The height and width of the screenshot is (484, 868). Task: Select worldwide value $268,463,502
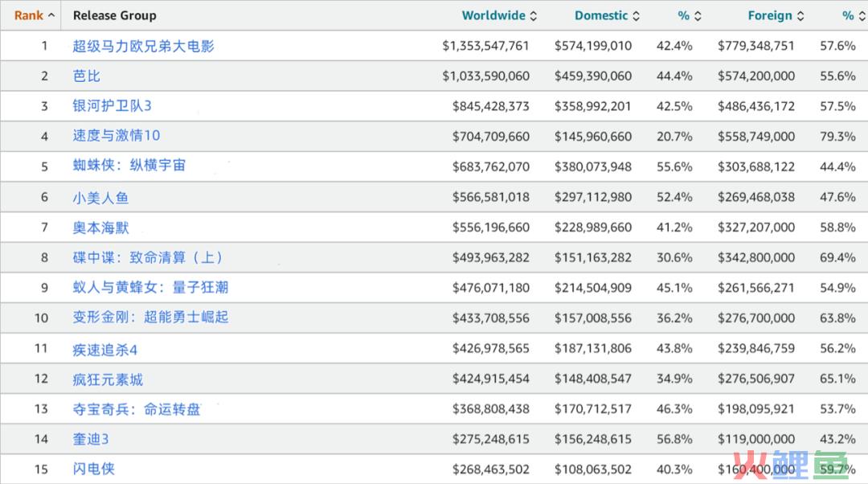(490, 470)
